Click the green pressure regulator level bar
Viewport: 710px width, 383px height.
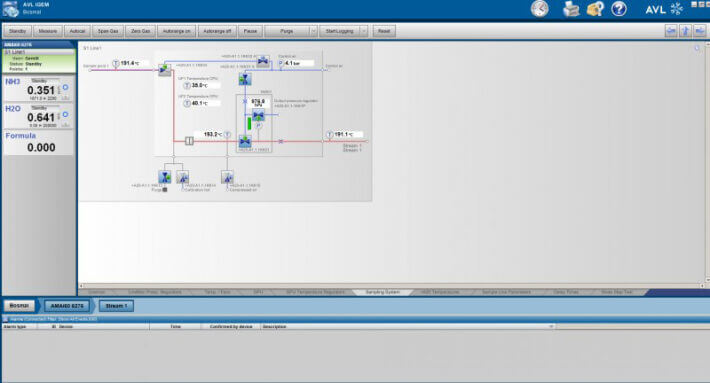(249, 123)
